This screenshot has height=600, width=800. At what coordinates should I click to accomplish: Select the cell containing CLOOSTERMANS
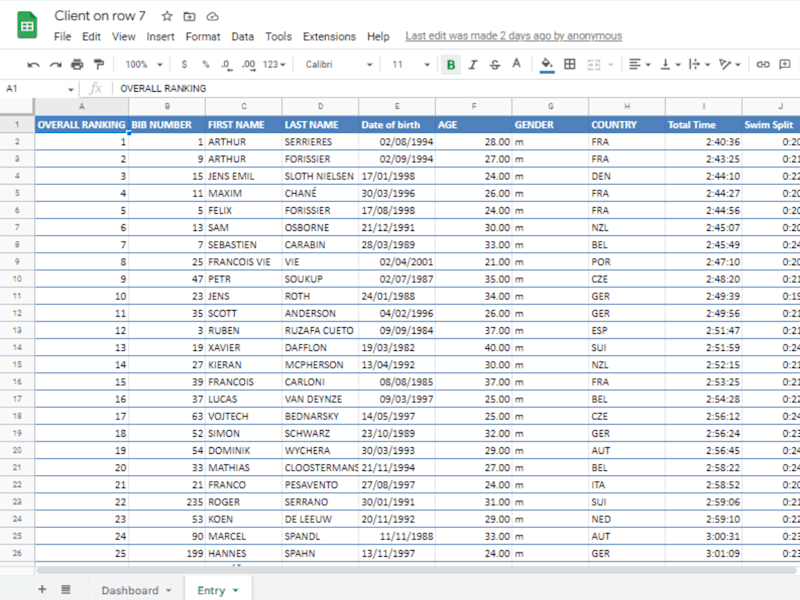click(320, 468)
